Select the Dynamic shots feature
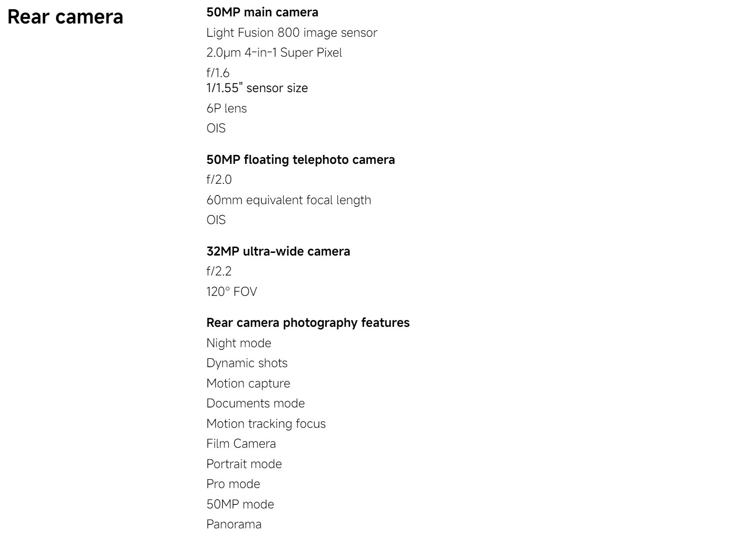 (x=247, y=363)
